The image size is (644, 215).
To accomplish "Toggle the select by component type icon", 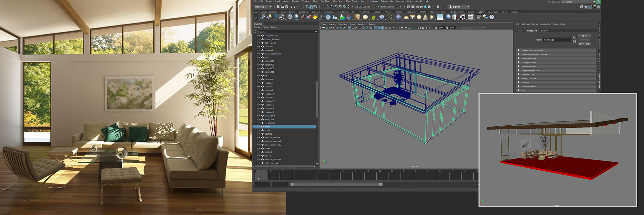I will [316, 7].
